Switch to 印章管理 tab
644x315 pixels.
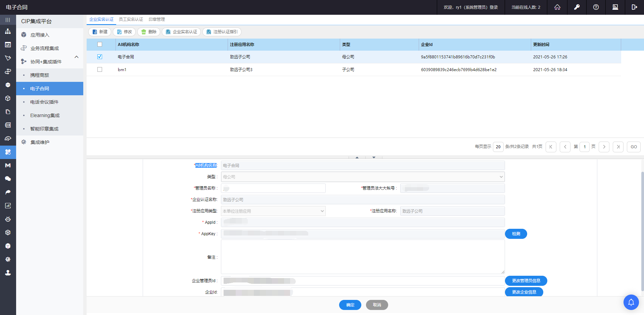click(157, 19)
